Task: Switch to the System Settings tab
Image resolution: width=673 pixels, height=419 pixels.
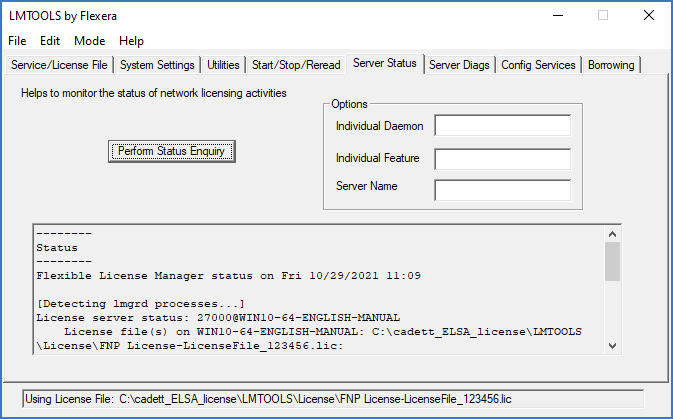Action: click(157, 65)
